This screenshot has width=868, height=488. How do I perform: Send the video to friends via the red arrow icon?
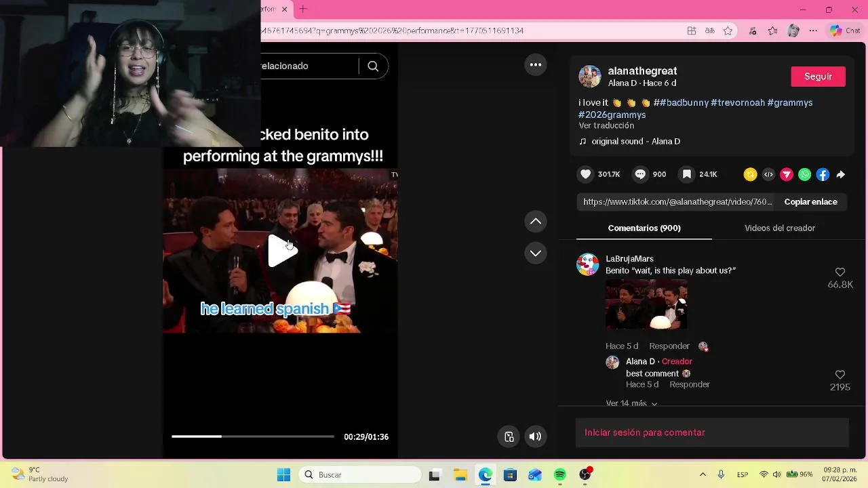click(x=787, y=174)
